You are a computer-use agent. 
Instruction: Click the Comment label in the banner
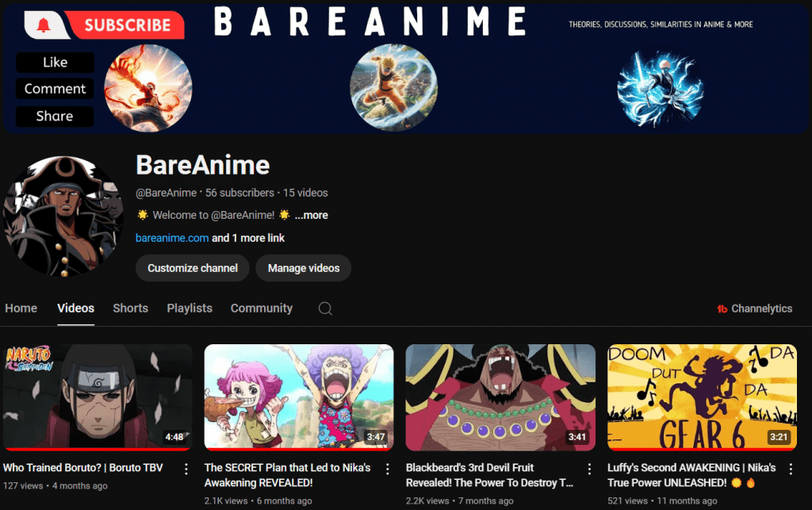55,89
